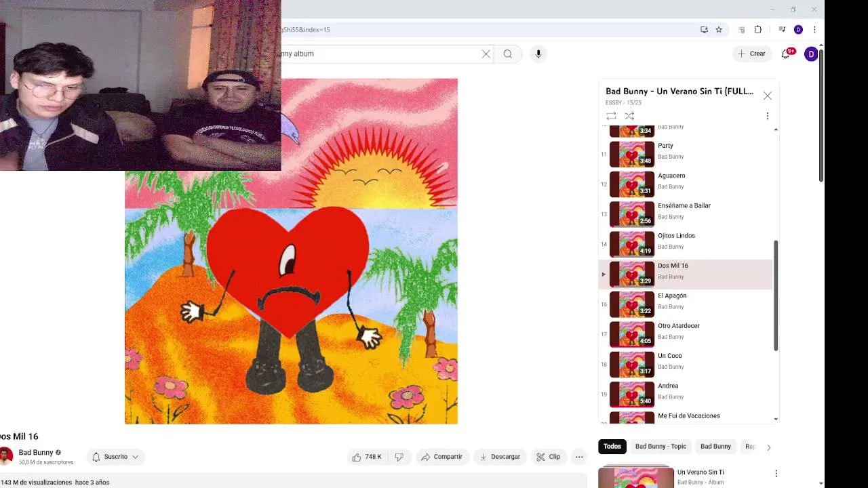Click the Un Coco thumbnail showing 3:17
Screen dimensions: 868x488
coord(632,364)
